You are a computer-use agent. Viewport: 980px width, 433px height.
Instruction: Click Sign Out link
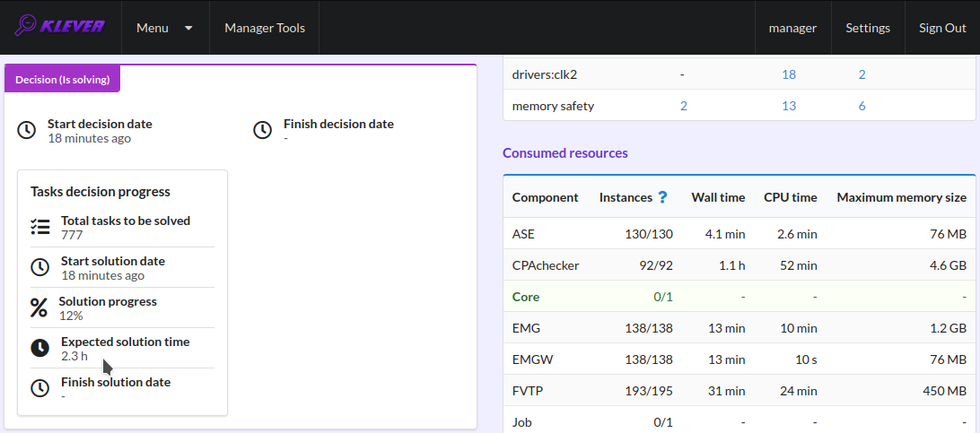pyautogui.click(x=942, y=28)
